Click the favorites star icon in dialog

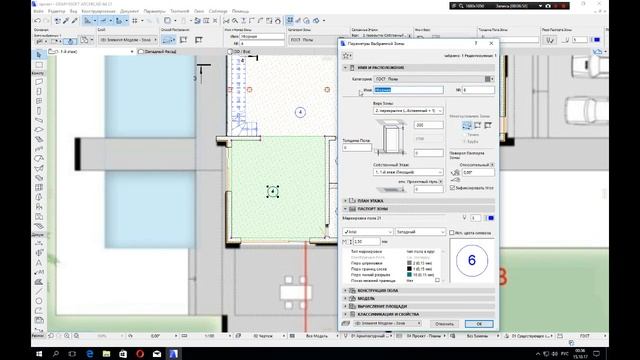point(347,56)
